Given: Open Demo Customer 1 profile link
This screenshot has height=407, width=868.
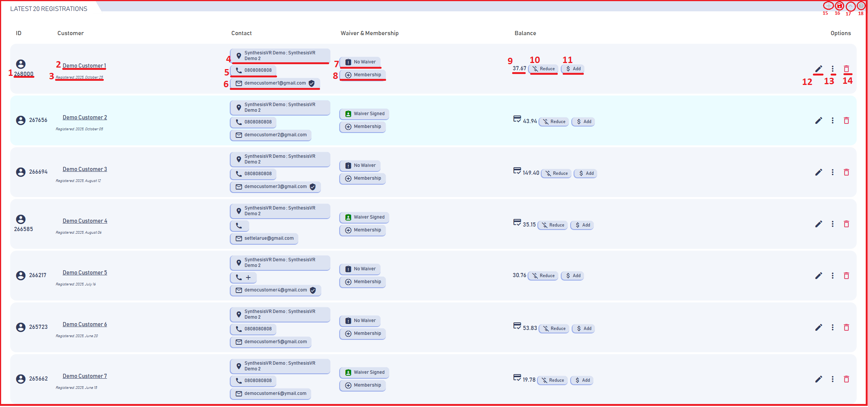Looking at the screenshot, I should tap(84, 66).
